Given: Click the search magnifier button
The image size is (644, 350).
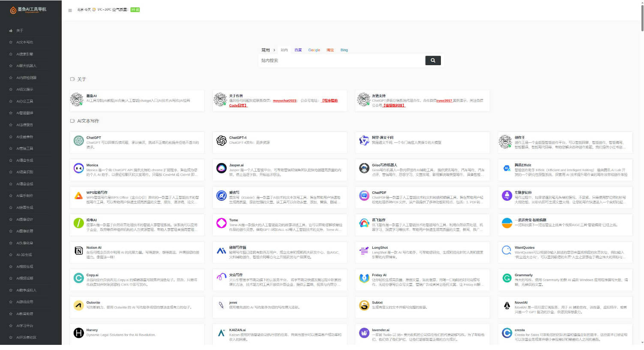Looking at the screenshot, I should [433, 60].
